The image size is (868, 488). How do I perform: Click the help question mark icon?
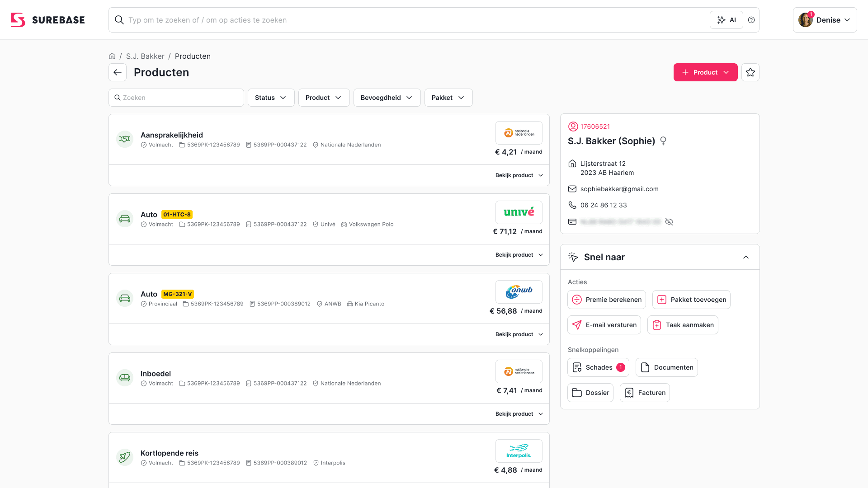click(x=751, y=20)
